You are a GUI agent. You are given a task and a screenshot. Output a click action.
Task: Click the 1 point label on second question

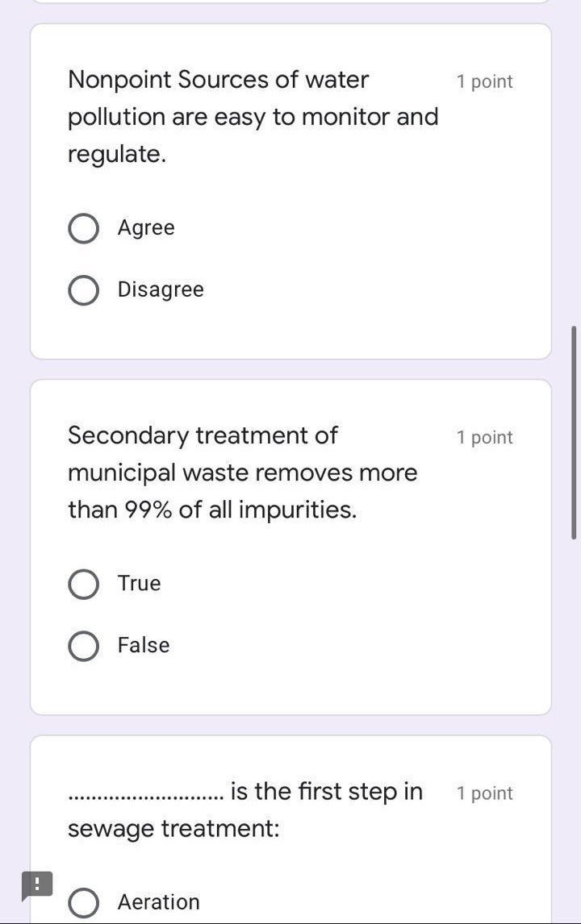[x=484, y=436]
